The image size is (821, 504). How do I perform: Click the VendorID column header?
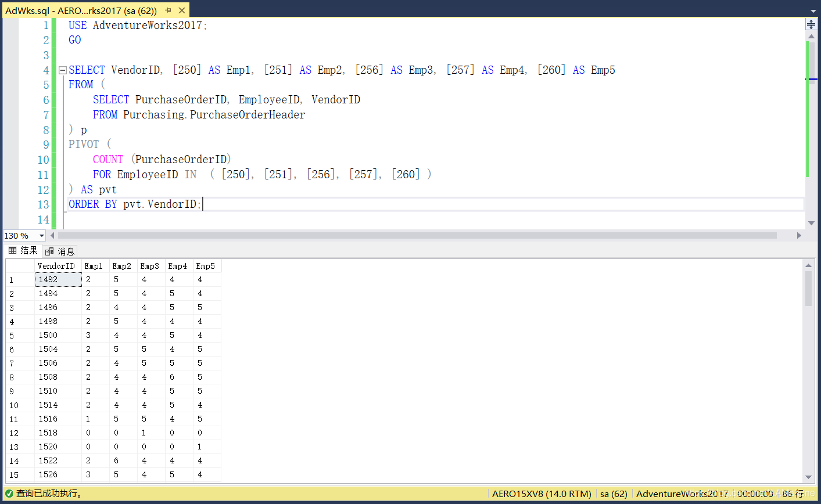[58, 266]
